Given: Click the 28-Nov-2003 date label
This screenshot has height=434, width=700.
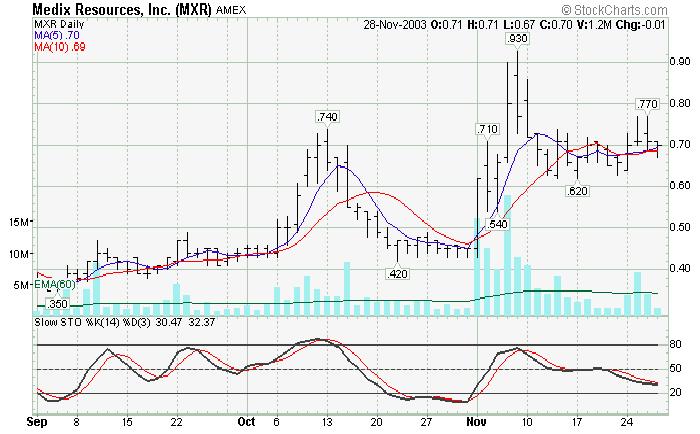Looking at the screenshot, I should [395, 24].
